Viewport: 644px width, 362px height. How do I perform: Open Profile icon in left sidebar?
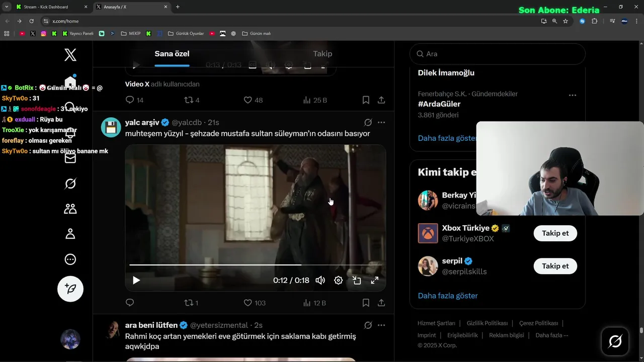[x=70, y=234]
